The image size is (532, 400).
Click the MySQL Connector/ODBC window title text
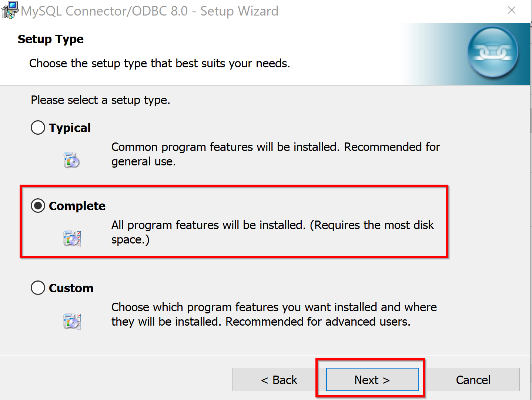(150, 11)
